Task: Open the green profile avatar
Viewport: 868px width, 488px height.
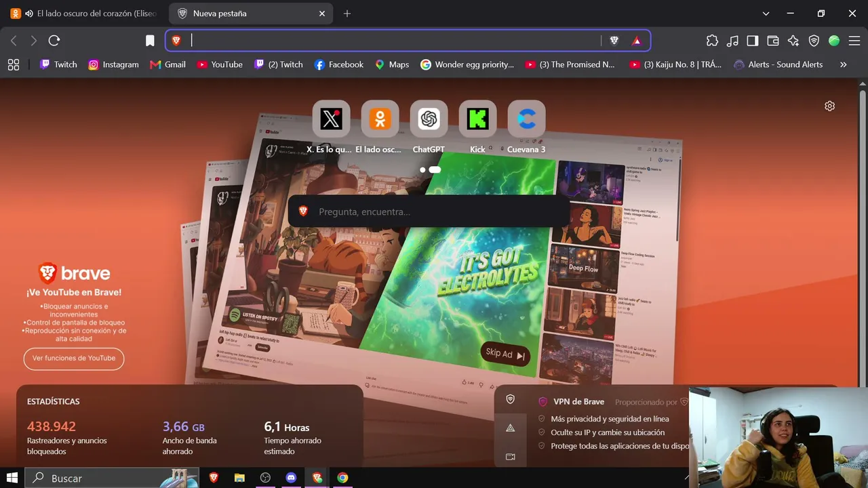Action: point(834,41)
